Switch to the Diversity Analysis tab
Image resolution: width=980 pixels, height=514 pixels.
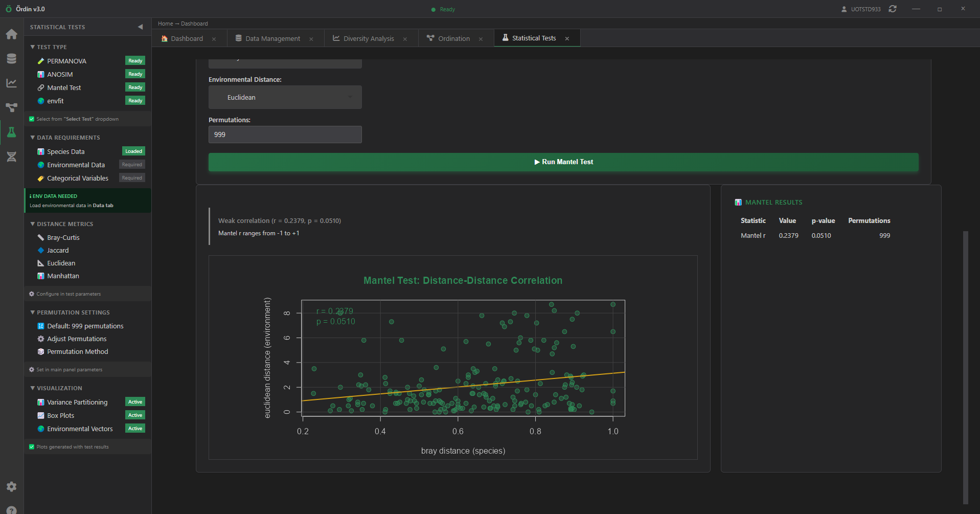[368, 38]
